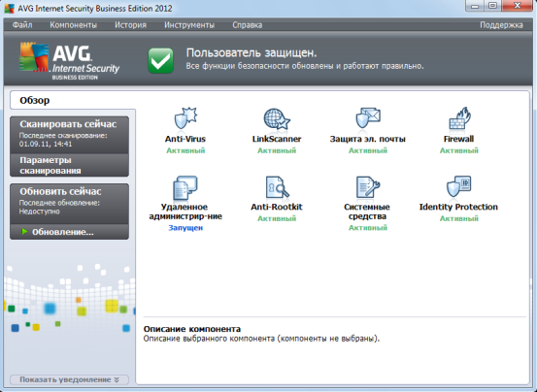Screen dimensions: 537x392
Task: Open the Поддержка menu item
Action: tap(501, 25)
